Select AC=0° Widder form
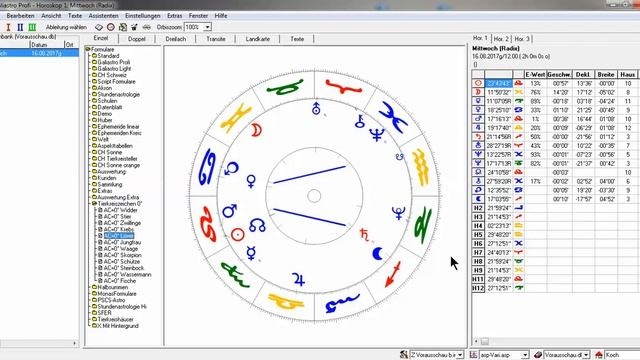Screen dimensions: 640x360 pyautogui.click(x=120, y=210)
